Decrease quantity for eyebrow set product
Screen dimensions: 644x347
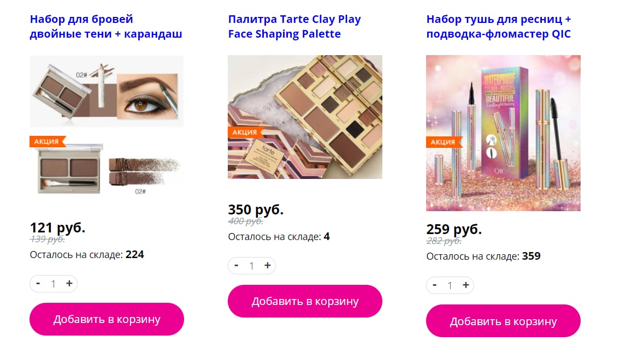click(38, 283)
